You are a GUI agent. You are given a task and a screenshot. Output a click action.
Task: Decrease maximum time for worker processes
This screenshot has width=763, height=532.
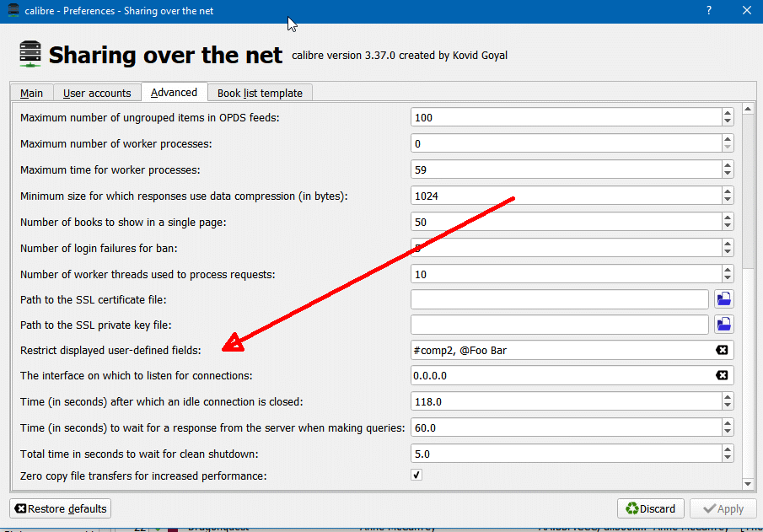pos(728,174)
